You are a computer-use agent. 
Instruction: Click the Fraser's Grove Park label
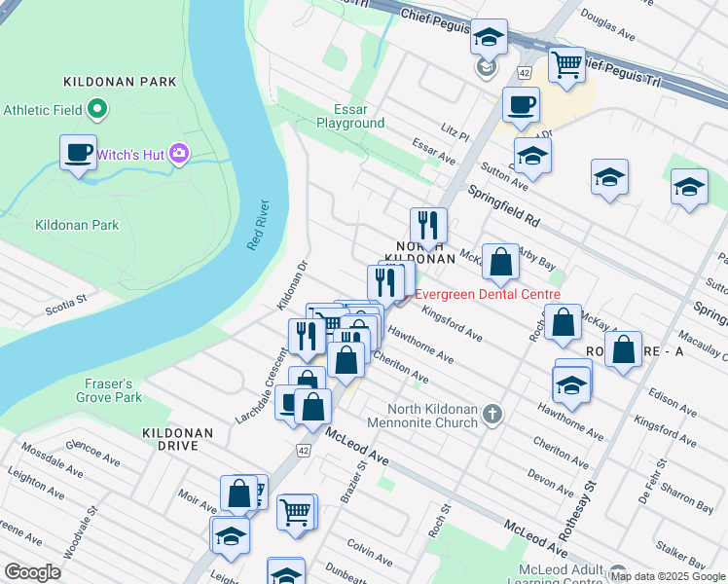tap(109, 390)
